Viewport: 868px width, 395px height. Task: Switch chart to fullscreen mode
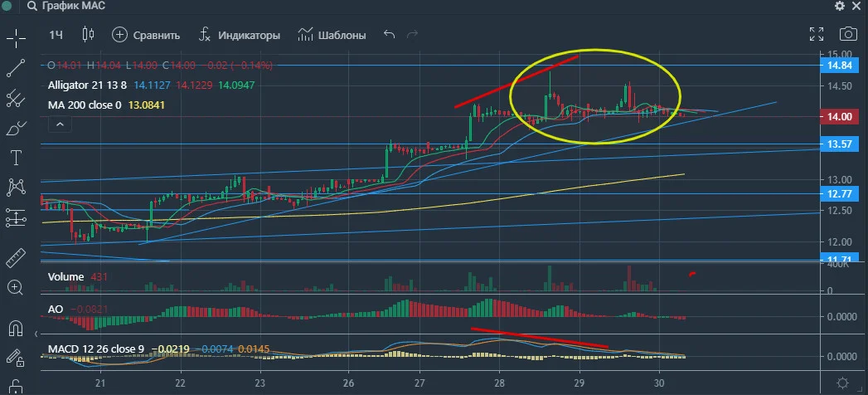point(817,34)
